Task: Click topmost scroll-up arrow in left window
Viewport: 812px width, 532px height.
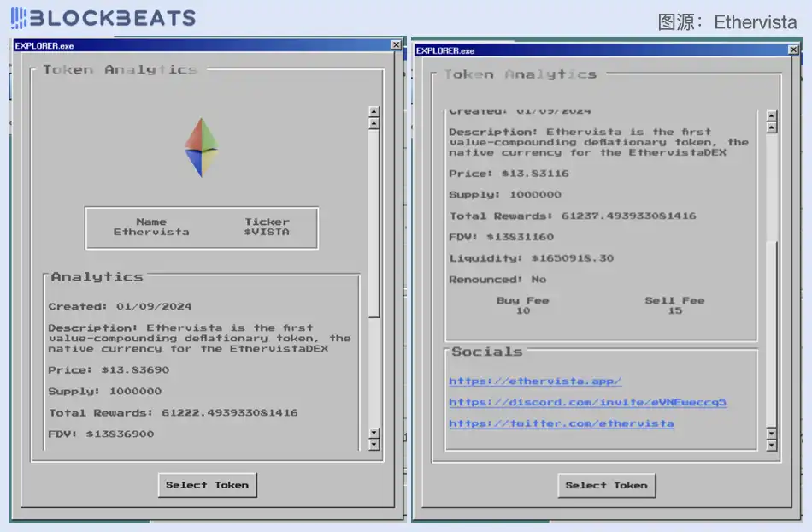Action: [x=374, y=111]
